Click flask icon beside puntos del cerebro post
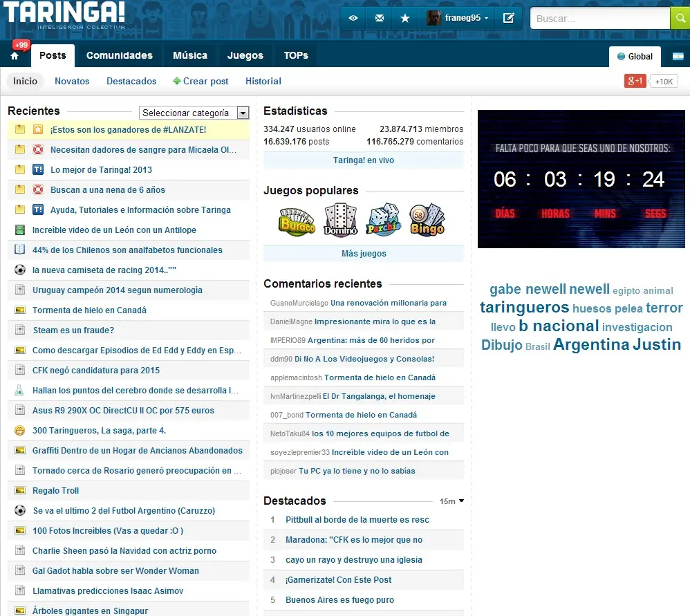The height and width of the screenshot is (616, 690). (19, 390)
